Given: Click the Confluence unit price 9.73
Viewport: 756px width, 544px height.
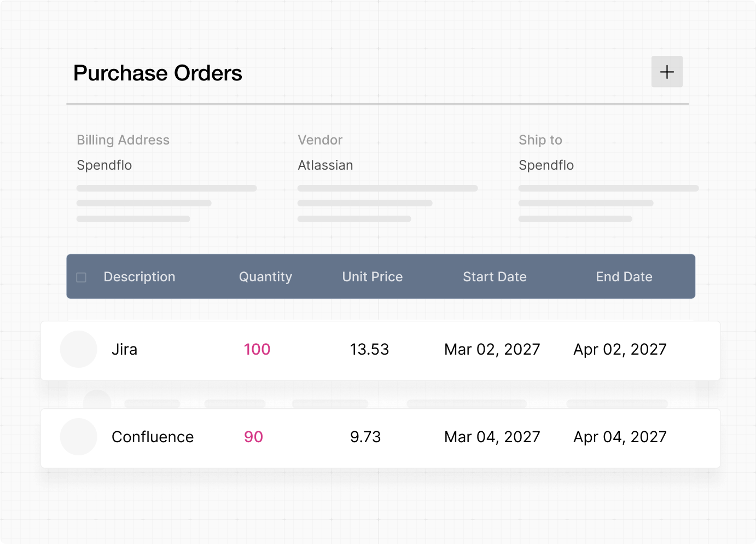Looking at the screenshot, I should 365,437.
